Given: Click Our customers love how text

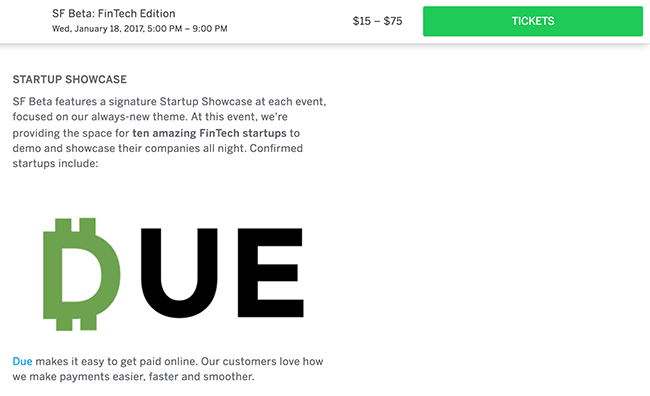Looking at the screenshot, I should tap(262, 361).
